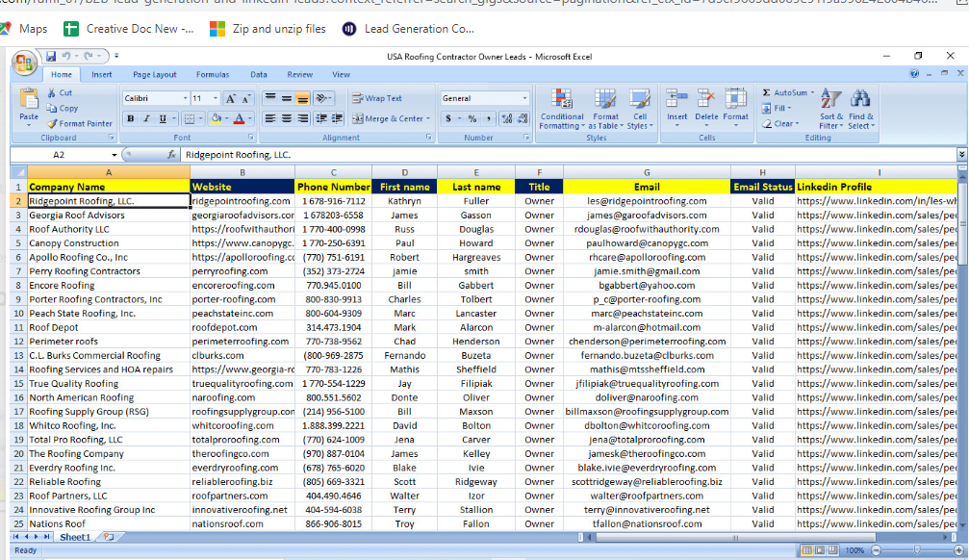Open the font name dropdown showing Calibri
The image size is (969, 560).
[x=185, y=98]
